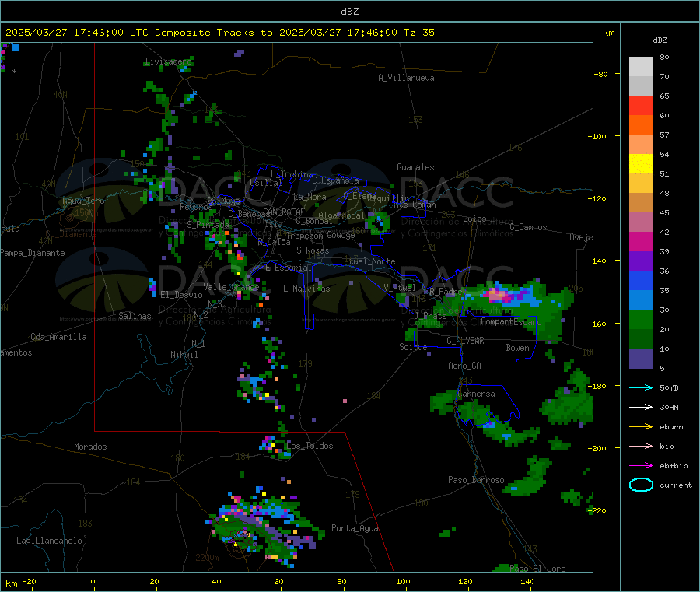Select the yellow 54-51 dBZ color swatch
Image resolution: width=700 pixels, height=592 pixels.
click(x=641, y=164)
